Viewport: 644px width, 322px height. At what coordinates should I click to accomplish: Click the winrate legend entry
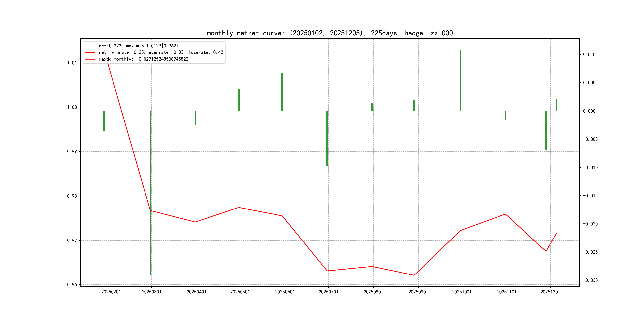coord(161,52)
